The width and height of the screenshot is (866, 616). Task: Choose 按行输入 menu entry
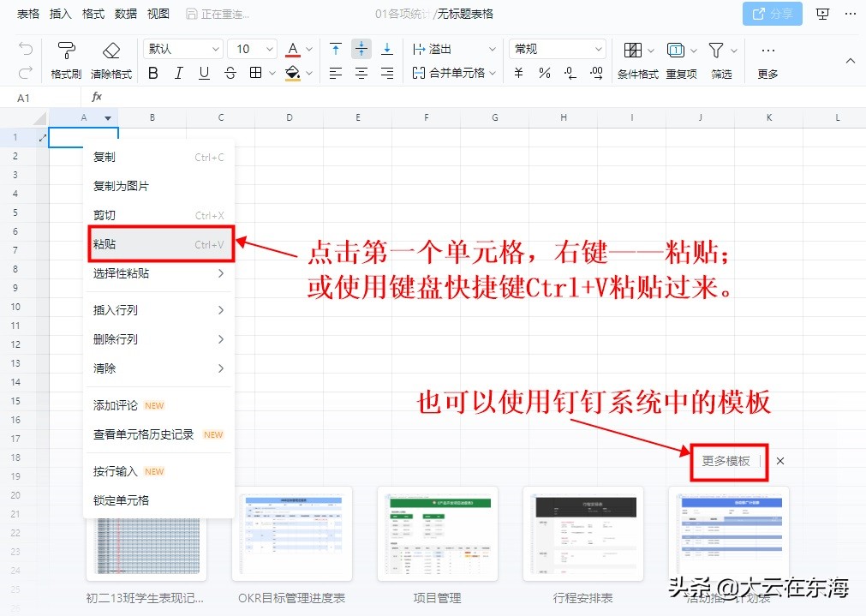[x=159, y=471]
